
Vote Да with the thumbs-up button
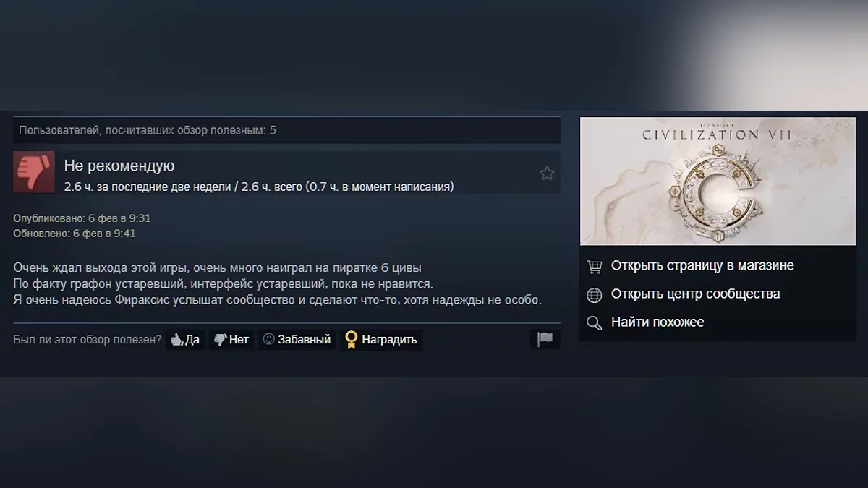click(185, 340)
